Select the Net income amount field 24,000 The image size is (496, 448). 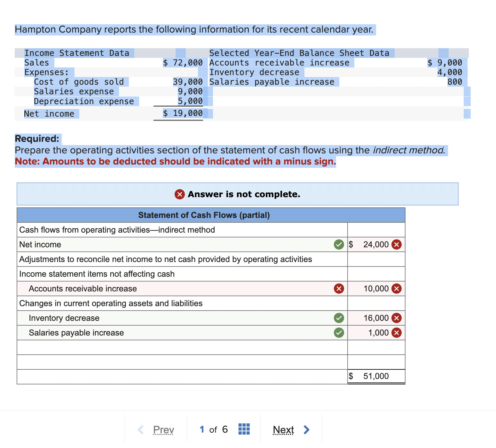pos(376,244)
